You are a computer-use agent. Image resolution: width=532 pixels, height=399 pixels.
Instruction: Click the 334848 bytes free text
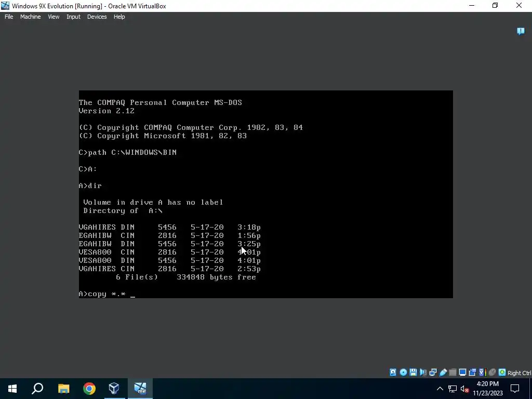[216, 277]
